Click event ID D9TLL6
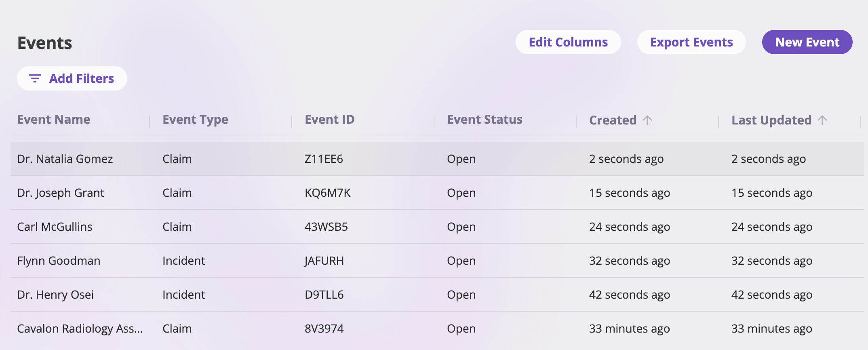The image size is (868, 350). [324, 295]
